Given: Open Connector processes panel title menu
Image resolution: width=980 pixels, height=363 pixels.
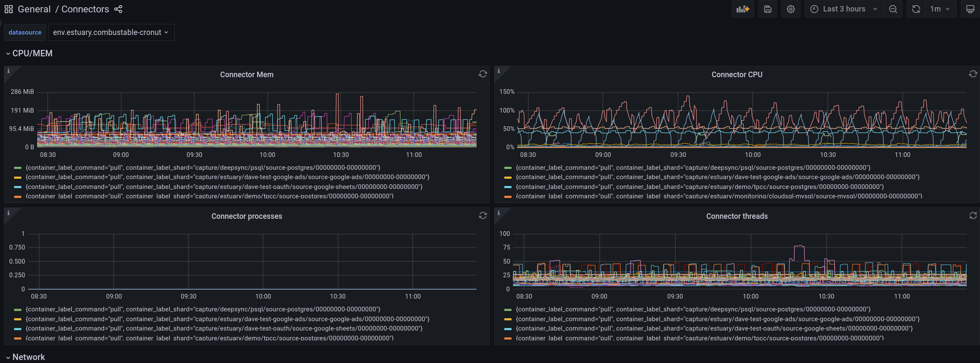Looking at the screenshot, I should point(247,216).
